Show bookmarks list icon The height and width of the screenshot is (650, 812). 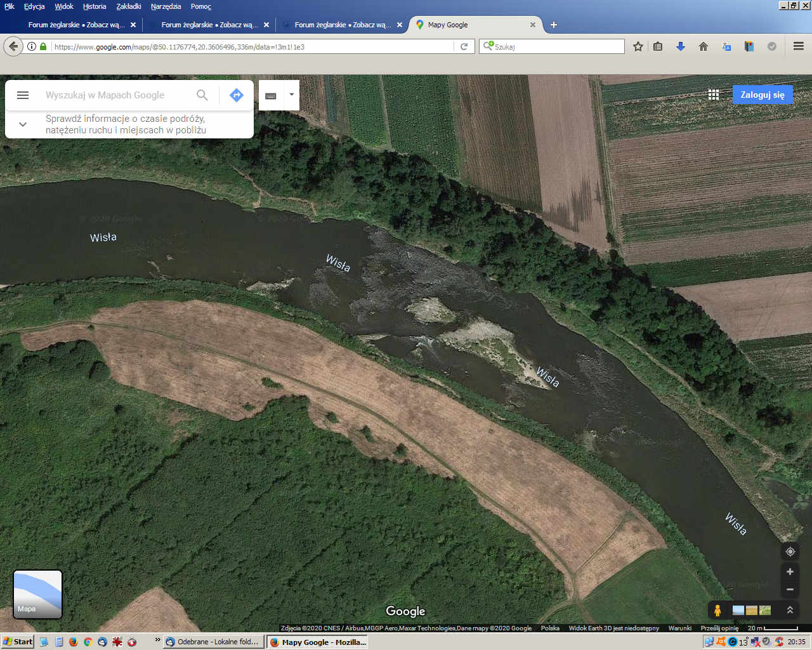click(x=658, y=46)
